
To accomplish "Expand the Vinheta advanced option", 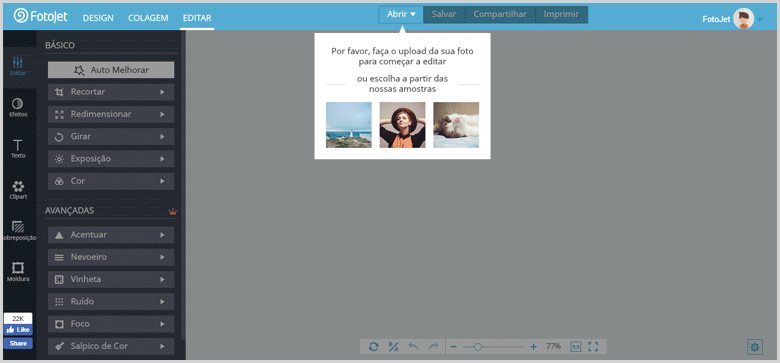I will pyautogui.click(x=111, y=279).
